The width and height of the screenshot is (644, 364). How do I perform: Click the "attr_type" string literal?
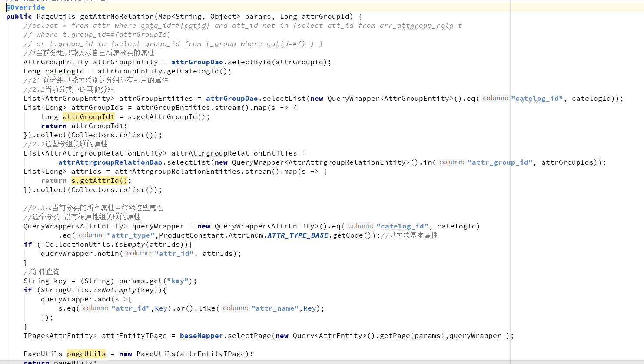[130, 235]
